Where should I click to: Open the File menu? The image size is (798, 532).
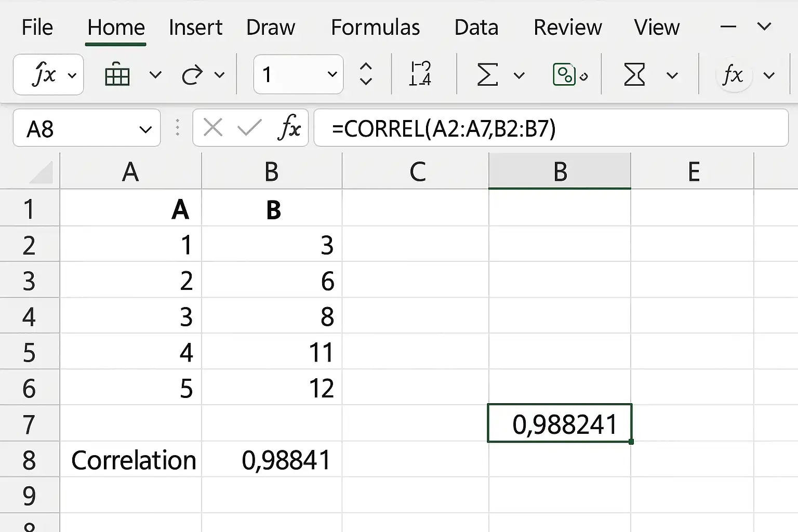(x=37, y=27)
